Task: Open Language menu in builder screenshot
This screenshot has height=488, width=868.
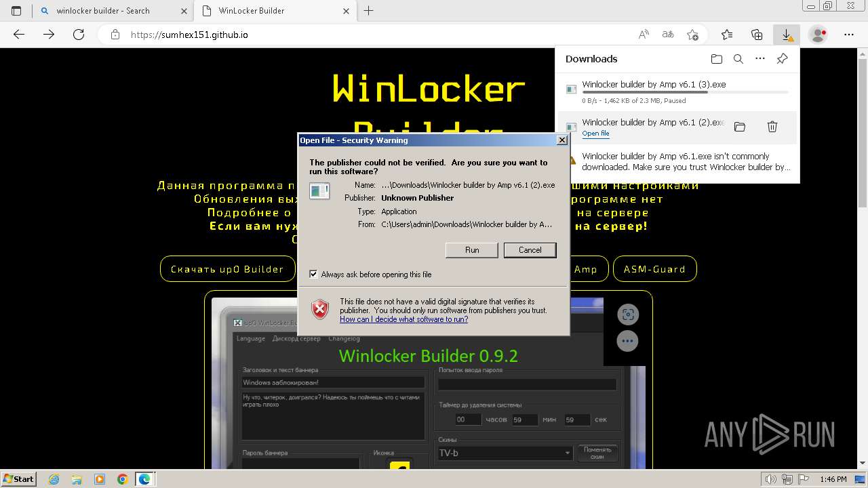Action: tap(251, 339)
